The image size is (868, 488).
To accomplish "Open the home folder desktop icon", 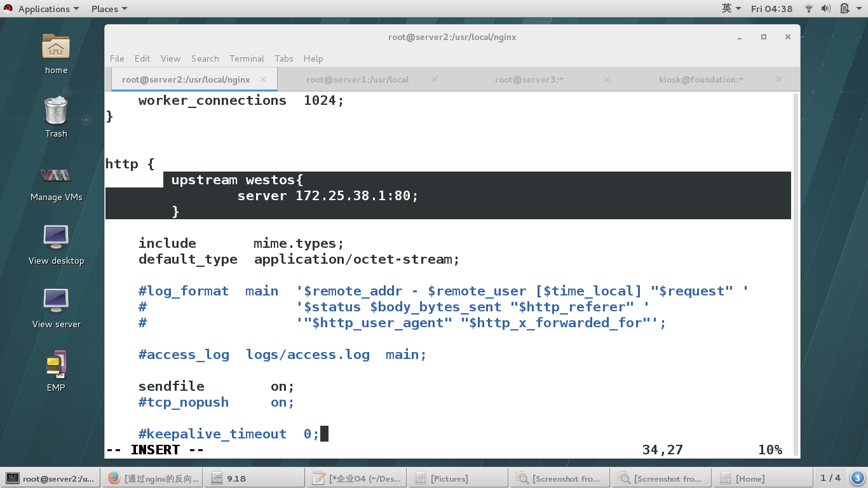I will tap(56, 53).
